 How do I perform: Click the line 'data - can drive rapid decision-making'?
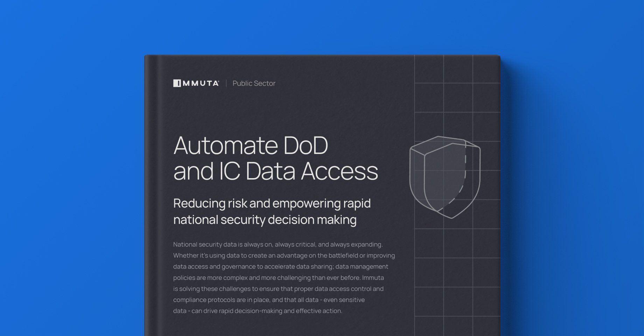pos(258,311)
